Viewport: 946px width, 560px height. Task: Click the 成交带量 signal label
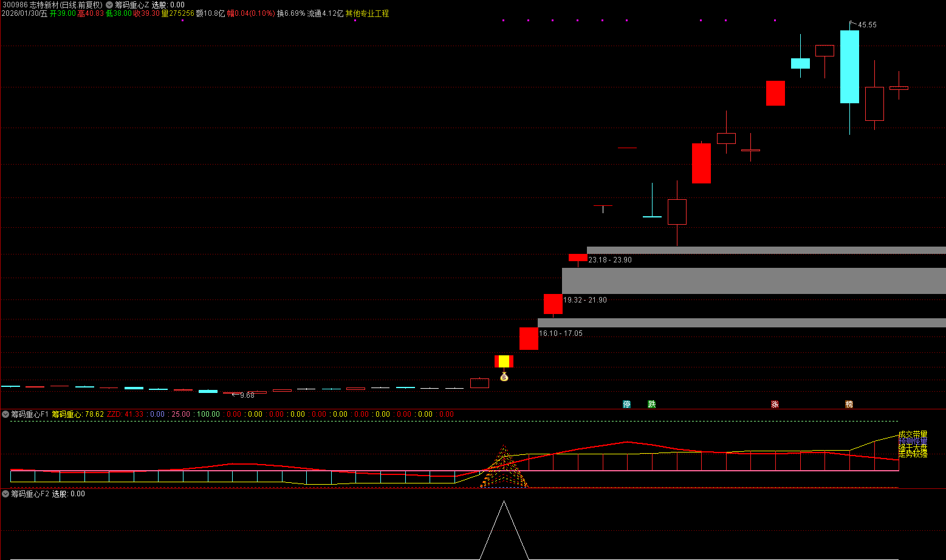pyautogui.click(x=913, y=434)
